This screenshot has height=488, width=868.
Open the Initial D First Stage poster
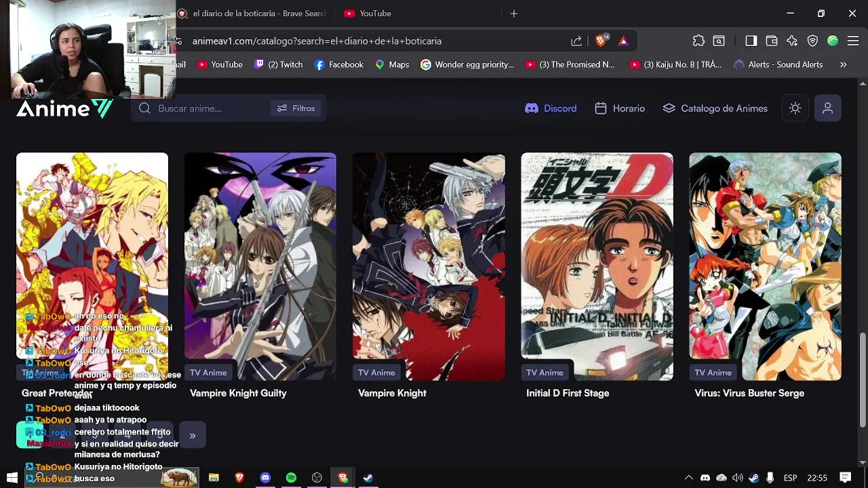(597, 266)
